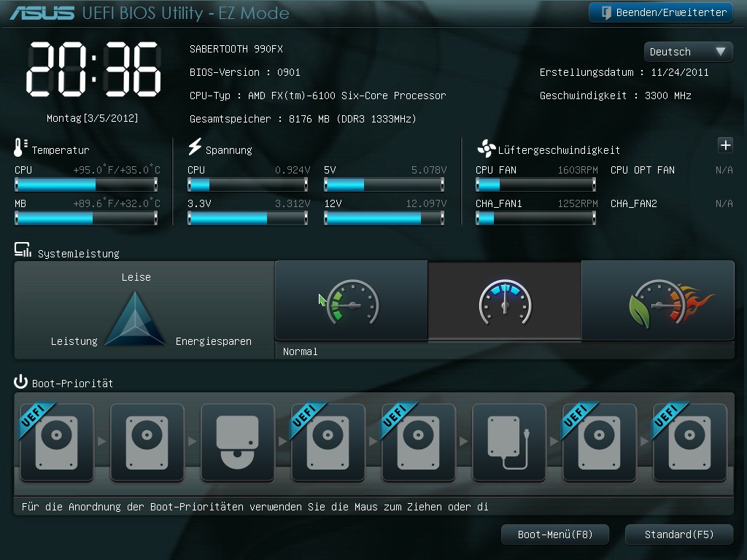Click the Energiesparen label
Viewport: 747px width, 560px height.
214,341
